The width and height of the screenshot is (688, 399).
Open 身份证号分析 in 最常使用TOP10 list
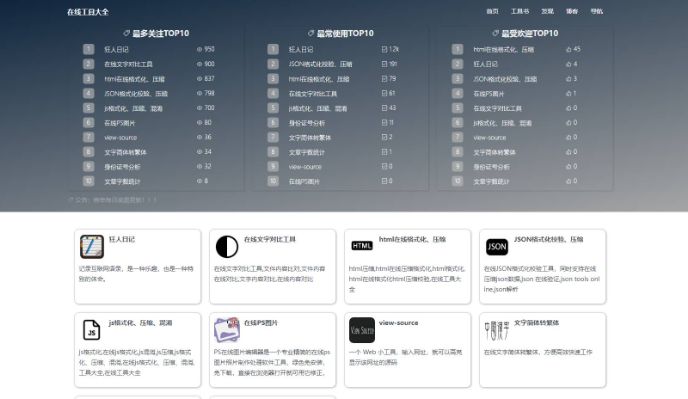coord(307,123)
